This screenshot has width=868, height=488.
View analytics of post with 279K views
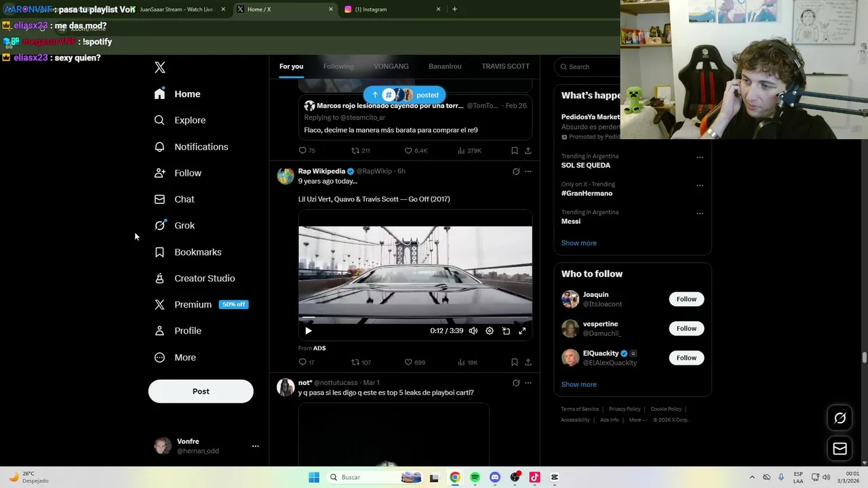tap(469, 150)
